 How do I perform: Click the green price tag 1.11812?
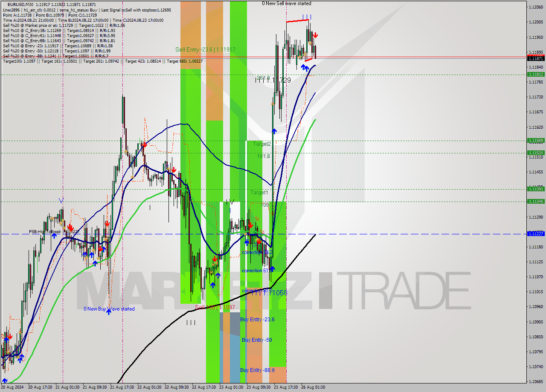pos(536,74)
